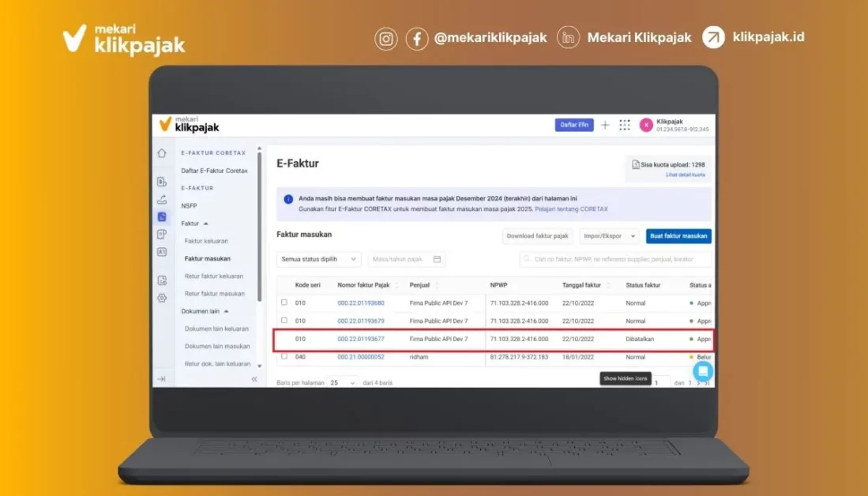Image resolution: width=868 pixels, height=496 pixels.
Task: Click the LinkedIn icon in the top banner
Action: (x=568, y=38)
